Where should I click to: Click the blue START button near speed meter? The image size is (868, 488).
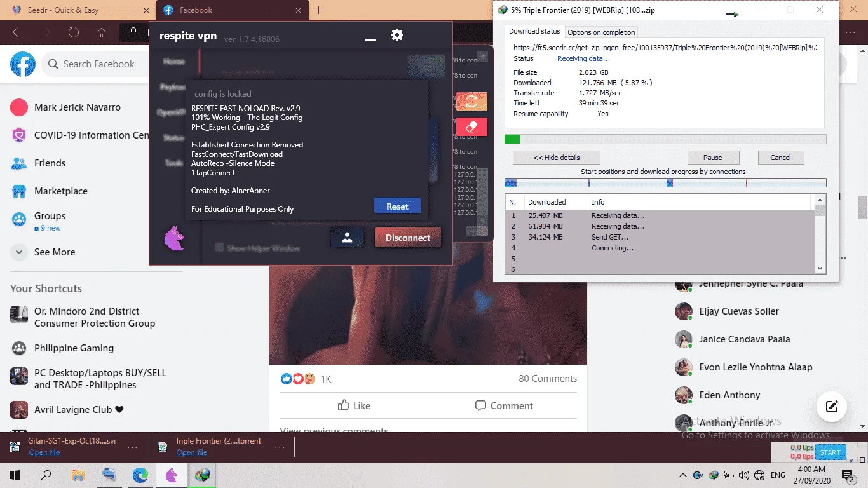pos(830,452)
